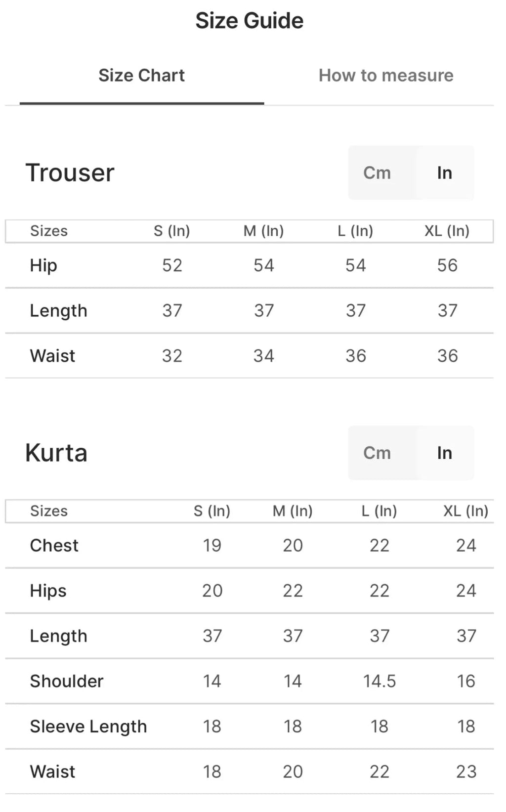The image size is (506, 812).
Task: Select the Chest row label in Kurta table
Action: [x=54, y=546]
